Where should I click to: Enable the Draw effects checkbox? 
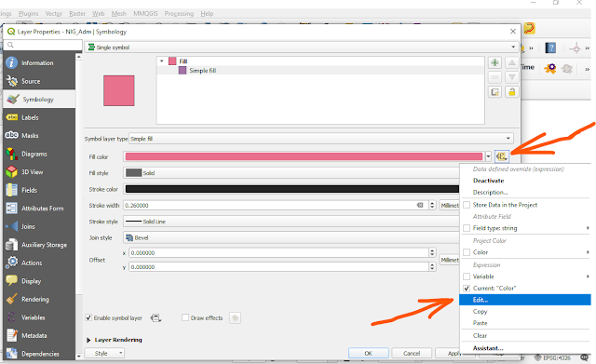(185, 317)
